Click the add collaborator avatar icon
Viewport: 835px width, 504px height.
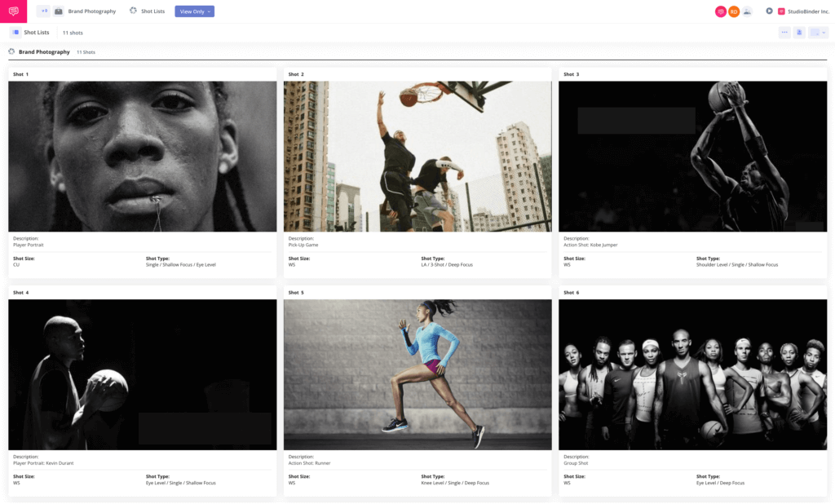tap(747, 11)
